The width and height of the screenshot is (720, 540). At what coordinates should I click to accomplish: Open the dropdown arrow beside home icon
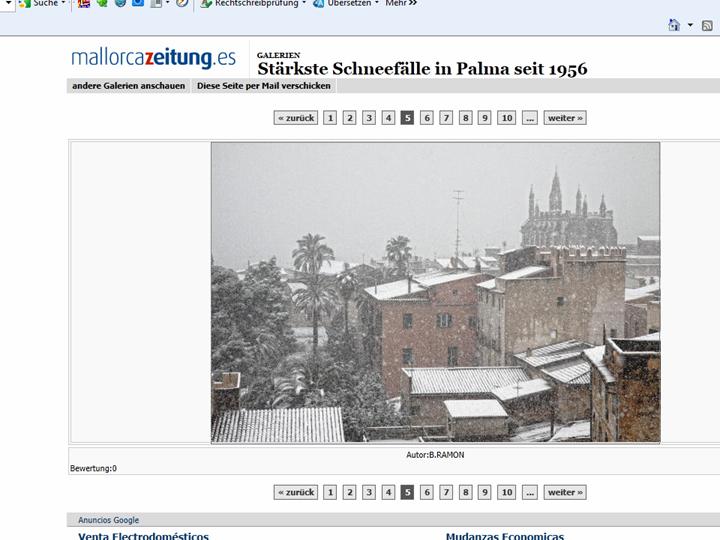[x=690, y=25]
